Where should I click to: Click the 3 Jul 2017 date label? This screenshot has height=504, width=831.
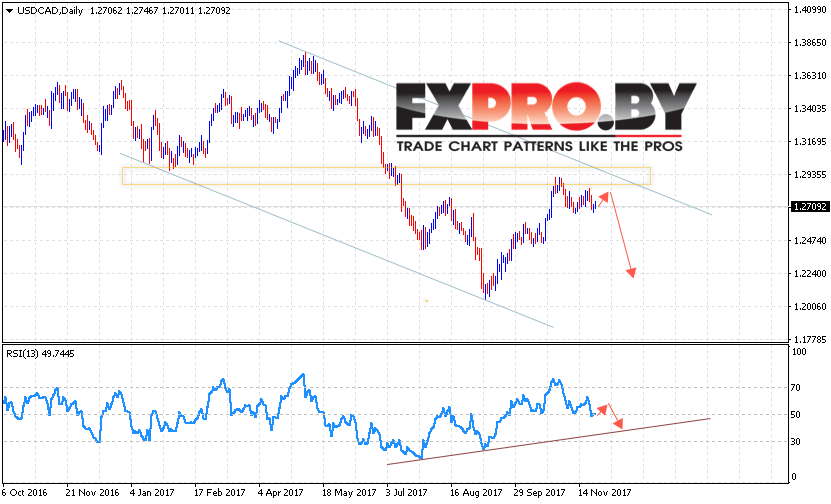(406, 492)
